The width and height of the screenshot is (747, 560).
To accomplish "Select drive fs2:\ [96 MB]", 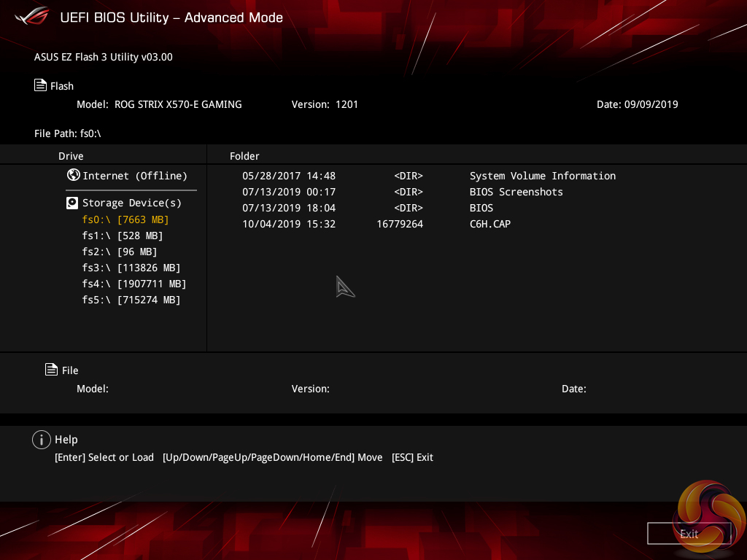I will coord(120,252).
